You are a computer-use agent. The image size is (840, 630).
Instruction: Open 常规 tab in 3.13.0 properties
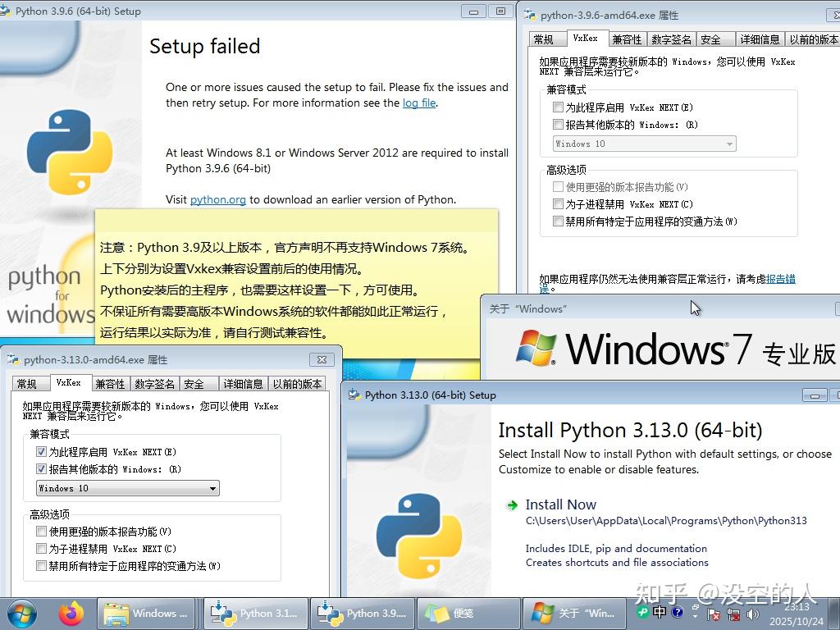coord(30,384)
